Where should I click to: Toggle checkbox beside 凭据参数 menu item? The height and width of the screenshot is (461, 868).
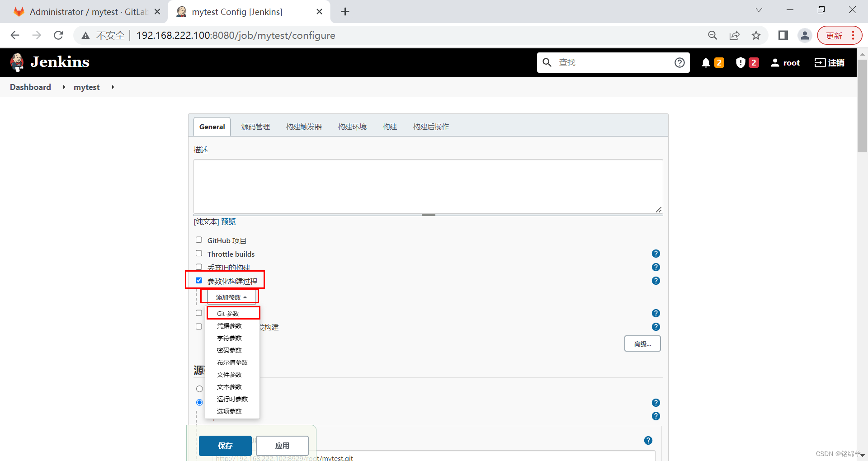(199, 327)
